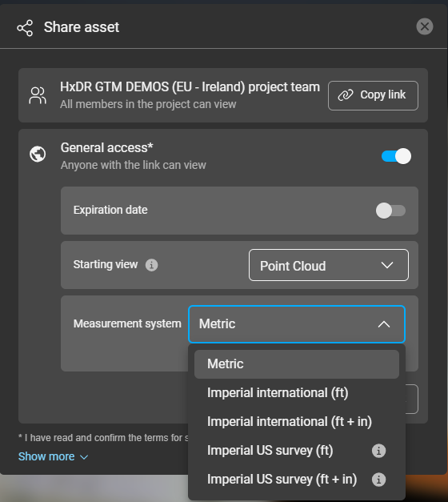
Task: Choose Imperial international (ft) option
Action: 297,393
